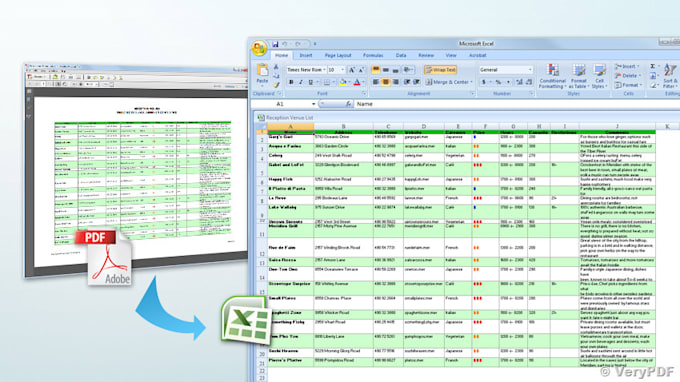Click Increase Decimal in Number group
The image size is (680, 382).
pos(519,82)
